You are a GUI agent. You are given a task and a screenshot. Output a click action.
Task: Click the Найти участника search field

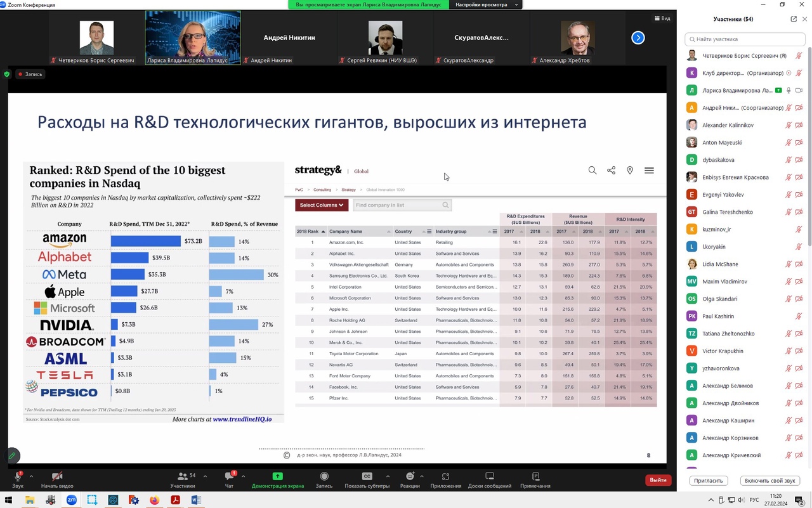(745, 39)
